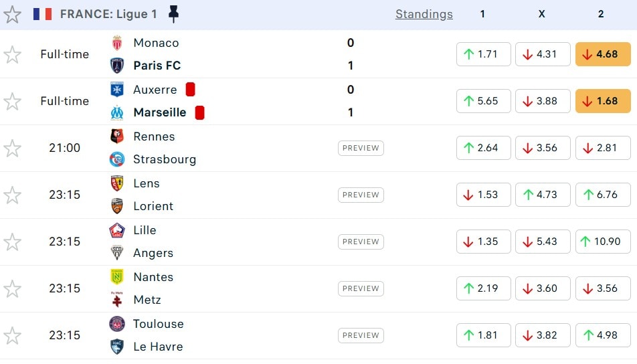The width and height of the screenshot is (637, 364).
Task: Toggle favorite star for Ligue 1 league
Action: tap(13, 14)
